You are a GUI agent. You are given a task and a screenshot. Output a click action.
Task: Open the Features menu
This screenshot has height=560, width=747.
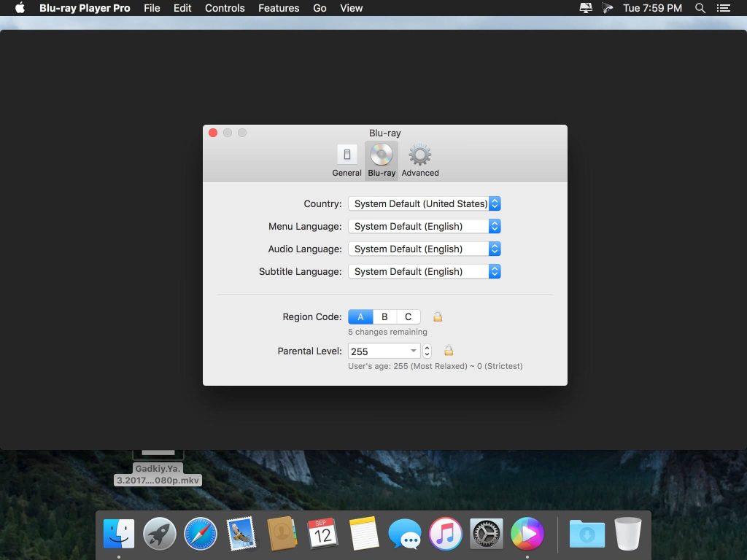pyautogui.click(x=279, y=8)
